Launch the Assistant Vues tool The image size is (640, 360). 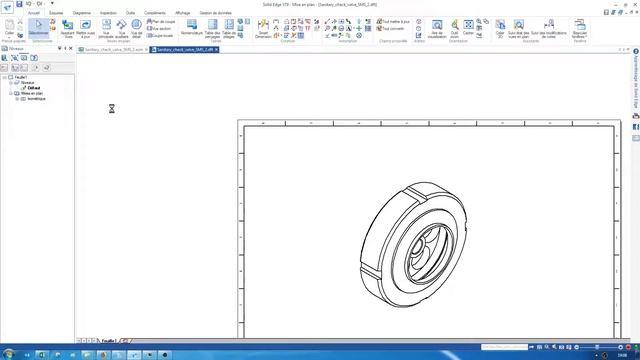click(x=68, y=29)
